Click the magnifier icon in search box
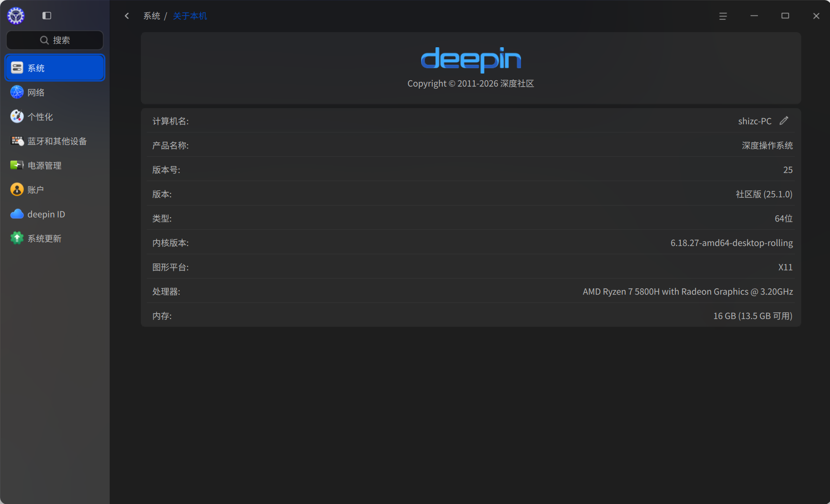The height and width of the screenshot is (504, 830). [44, 40]
